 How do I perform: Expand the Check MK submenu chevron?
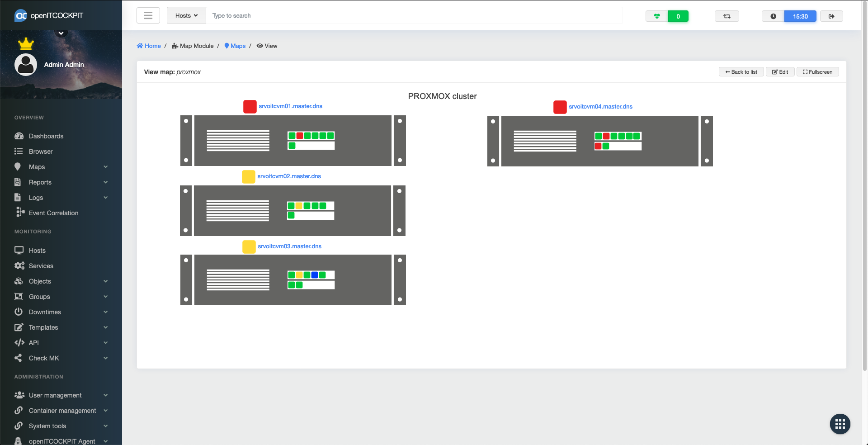coord(105,358)
